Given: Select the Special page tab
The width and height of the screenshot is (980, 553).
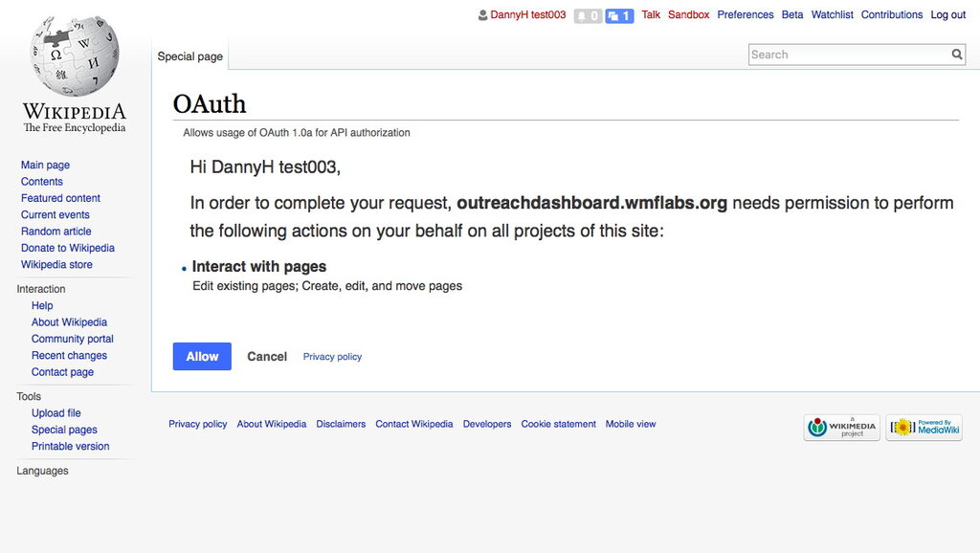Looking at the screenshot, I should [190, 56].
